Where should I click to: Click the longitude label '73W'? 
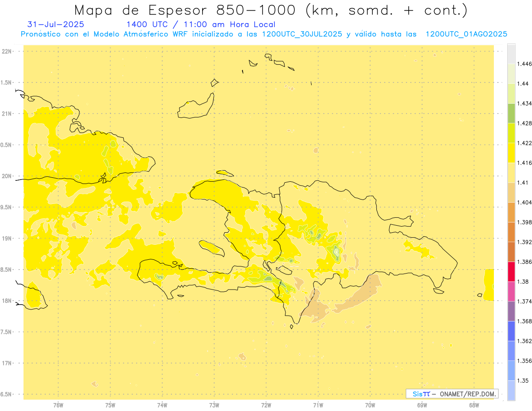click(214, 405)
